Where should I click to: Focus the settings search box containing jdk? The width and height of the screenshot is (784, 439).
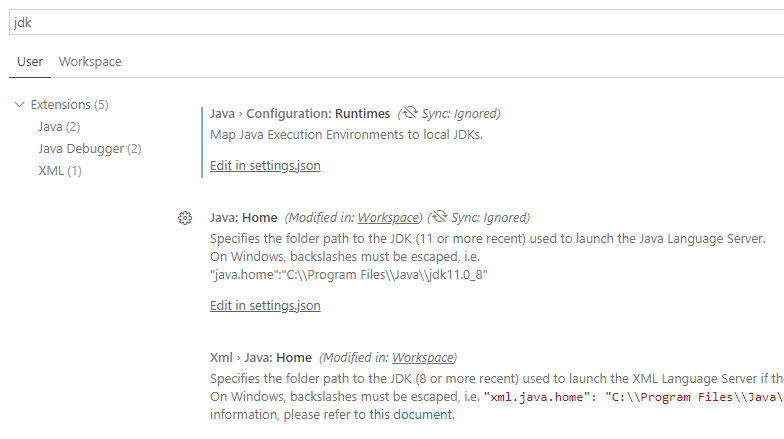(396, 22)
